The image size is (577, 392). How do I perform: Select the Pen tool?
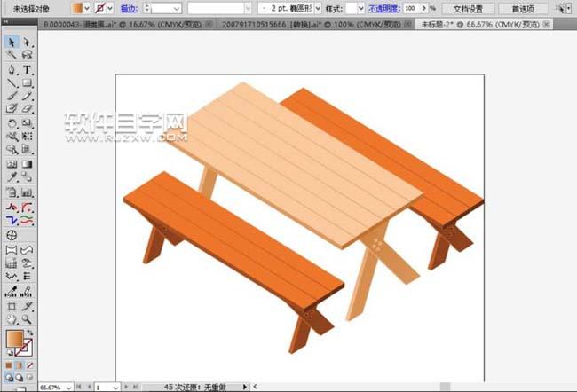12,69
